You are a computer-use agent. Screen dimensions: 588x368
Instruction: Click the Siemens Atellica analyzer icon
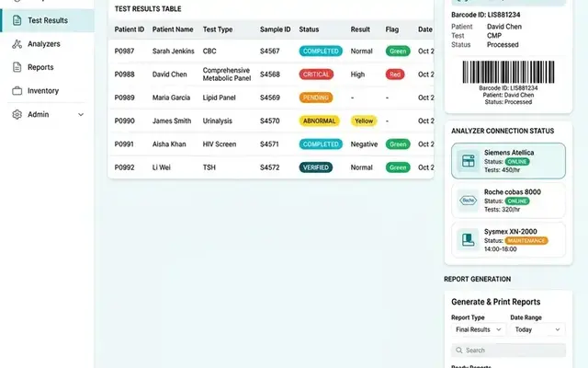click(x=468, y=161)
